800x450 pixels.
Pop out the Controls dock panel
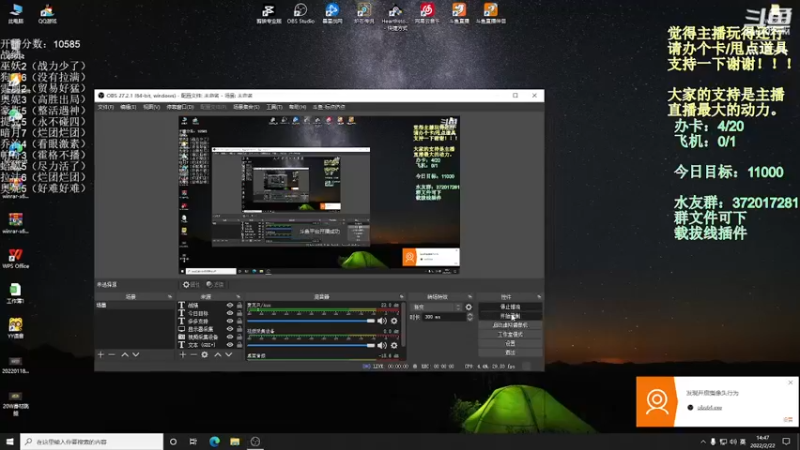[539, 296]
